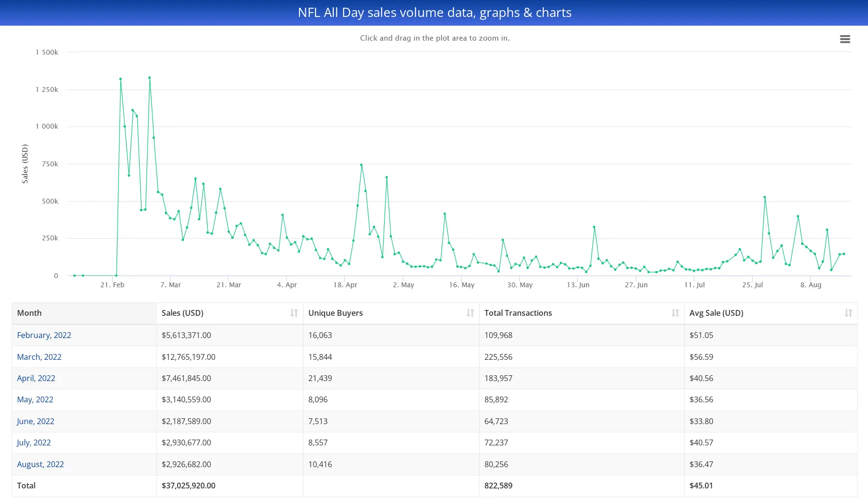Click the 72,237 transactions cell
Viewport: 868px width, 501px height.
click(582, 442)
